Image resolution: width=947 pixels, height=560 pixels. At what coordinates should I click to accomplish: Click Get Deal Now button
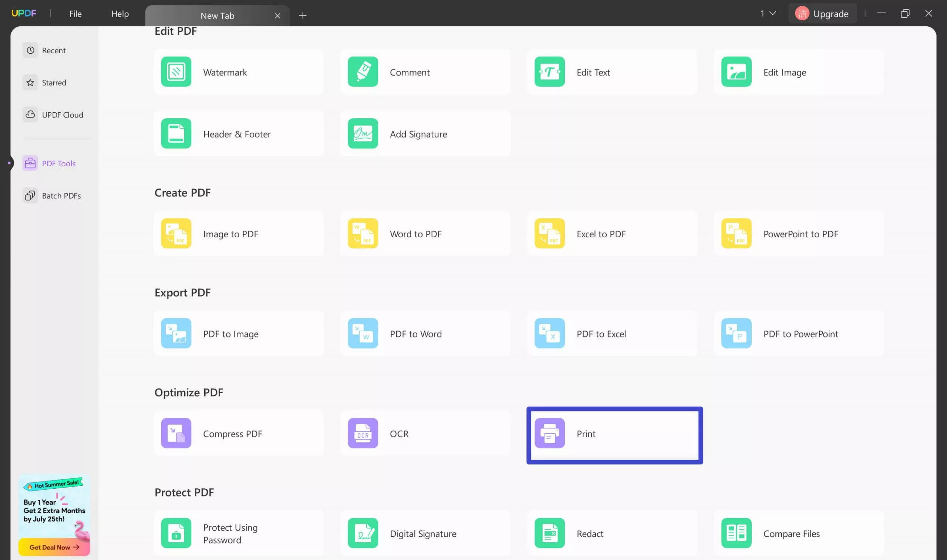[x=54, y=547]
